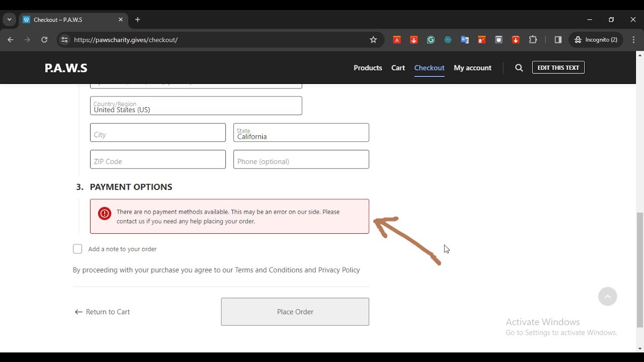The height and width of the screenshot is (362, 644).
Task: Click the Place Order button
Action: pyautogui.click(x=295, y=312)
